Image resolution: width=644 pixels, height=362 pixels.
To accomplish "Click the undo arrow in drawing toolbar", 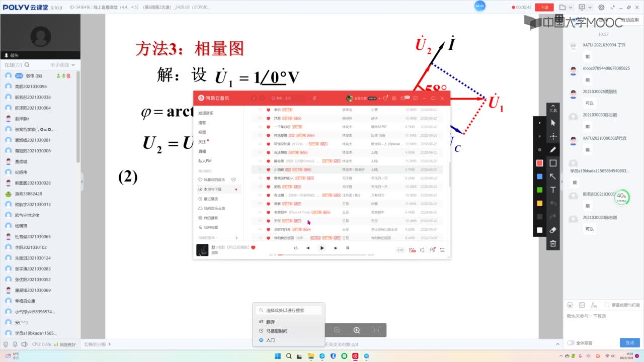I will (x=553, y=203).
